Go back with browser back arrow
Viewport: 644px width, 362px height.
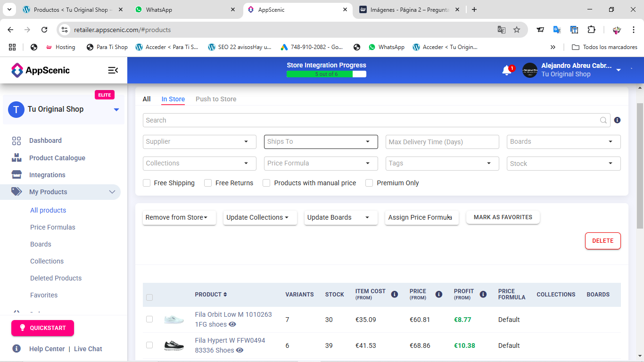click(10, 30)
